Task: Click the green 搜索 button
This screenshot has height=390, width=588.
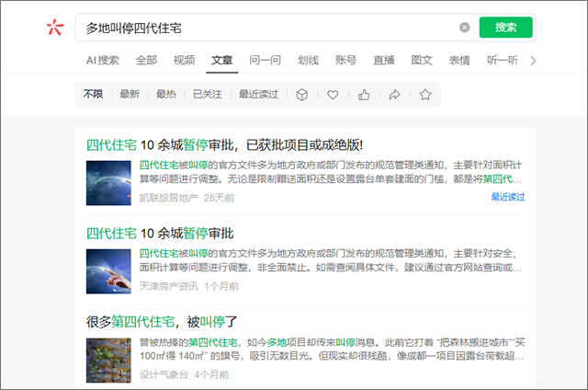Action: [505, 28]
